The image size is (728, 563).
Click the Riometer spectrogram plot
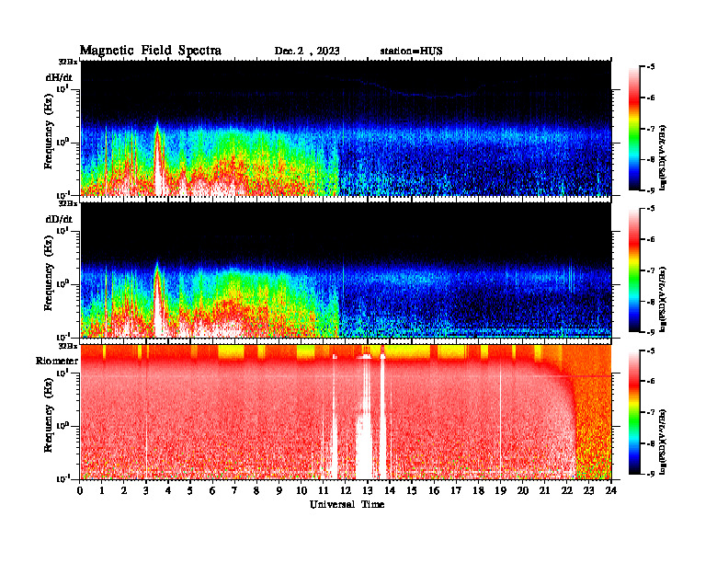[346, 412]
